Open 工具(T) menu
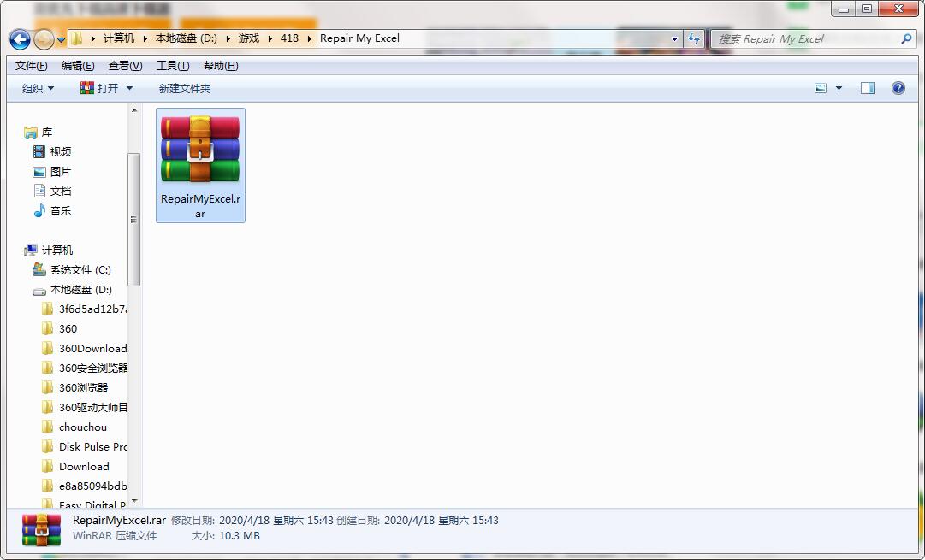925x560 pixels. [x=173, y=66]
